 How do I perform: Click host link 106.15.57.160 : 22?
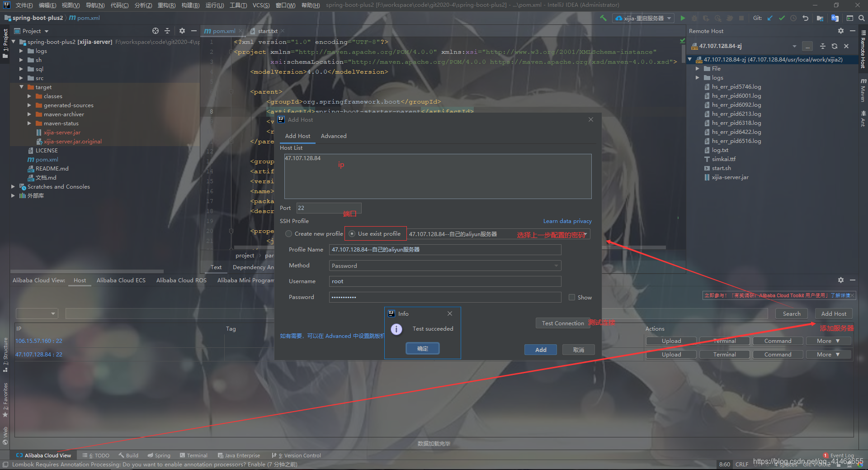pyautogui.click(x=39, y=341)
